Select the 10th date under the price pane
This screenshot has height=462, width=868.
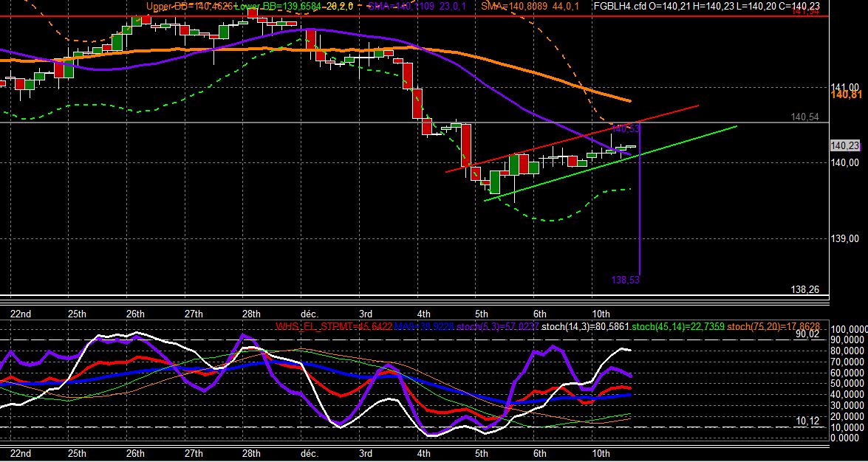[601, 314]
